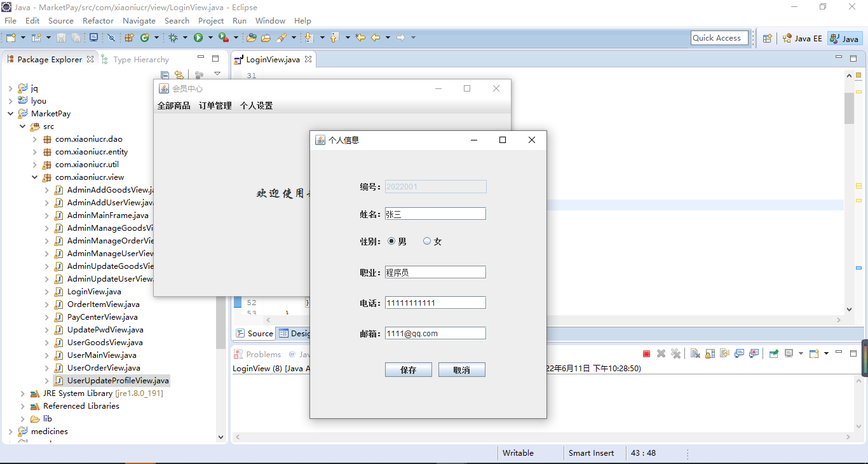Click the Clear Console icon
The width and height of the screenshot is (868, 464).
point(695,354)
